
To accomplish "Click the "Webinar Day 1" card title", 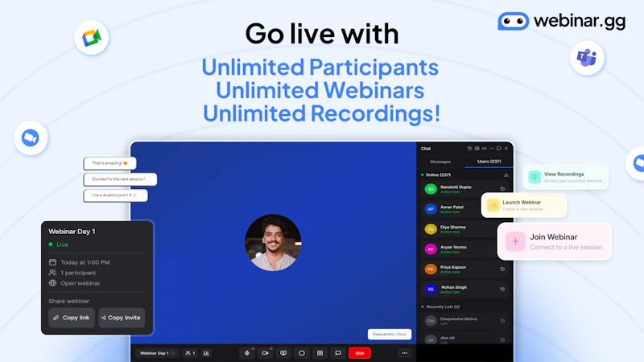I will [72, 232].
